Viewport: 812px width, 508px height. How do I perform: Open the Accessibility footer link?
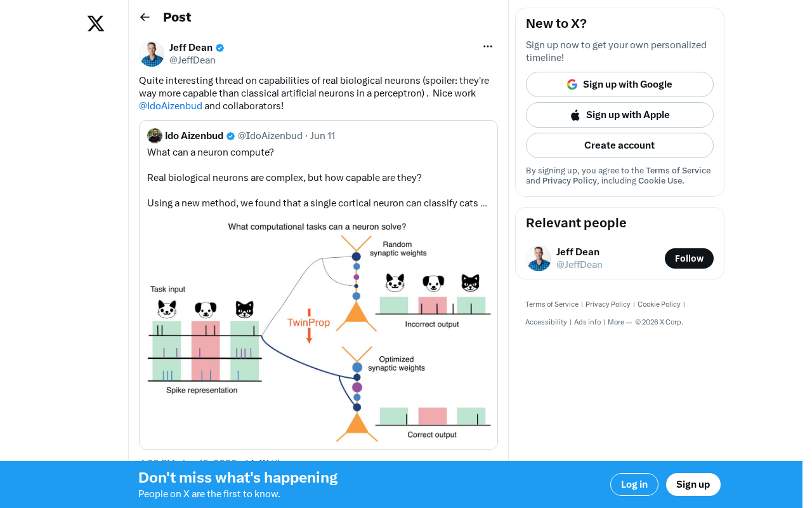[x=546, y=322]
